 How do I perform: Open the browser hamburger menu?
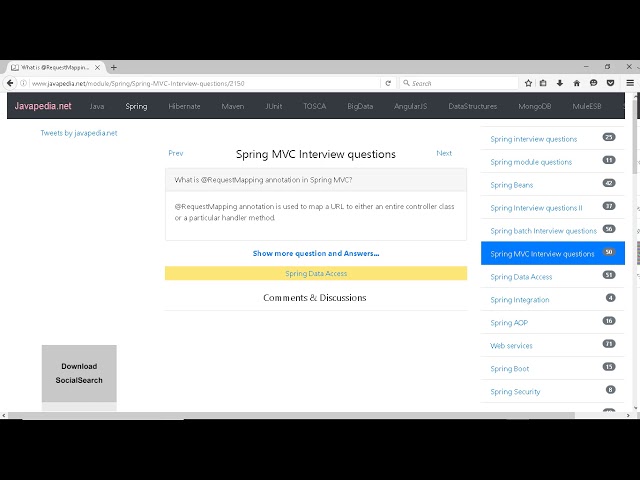[630, 83]
